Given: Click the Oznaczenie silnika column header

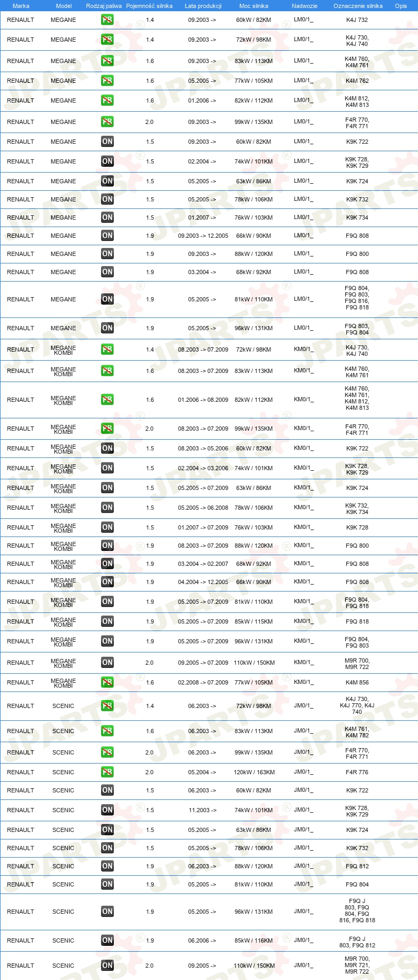Looking at the screenshot, I should coord(358,6).
